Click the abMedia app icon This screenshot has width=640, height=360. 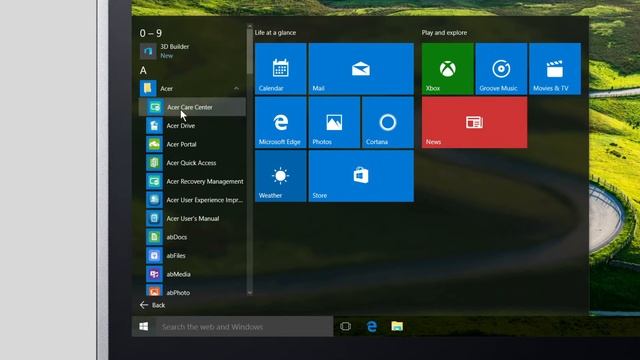[154, 274]
